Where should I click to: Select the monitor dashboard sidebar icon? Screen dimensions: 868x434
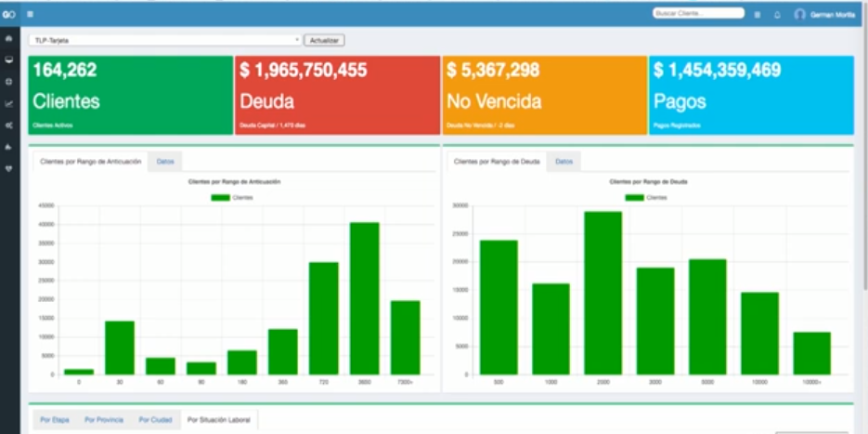click(x=9, y=59)
